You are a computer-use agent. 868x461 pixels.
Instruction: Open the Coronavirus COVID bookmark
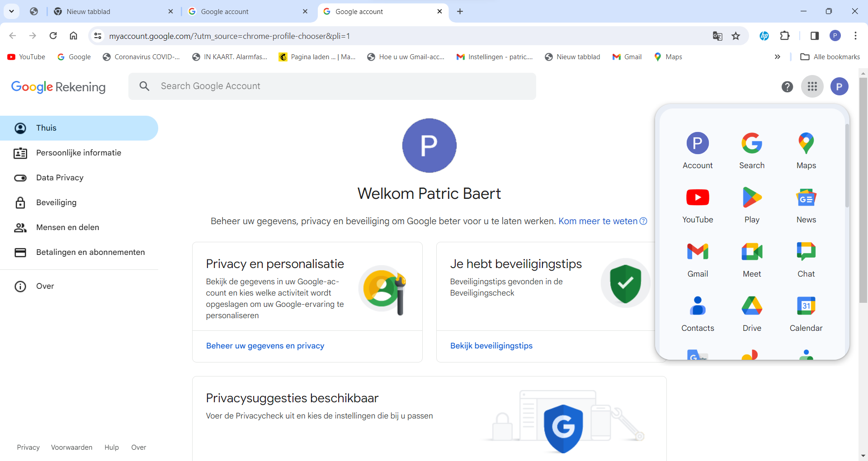click(x=142, y=57)
